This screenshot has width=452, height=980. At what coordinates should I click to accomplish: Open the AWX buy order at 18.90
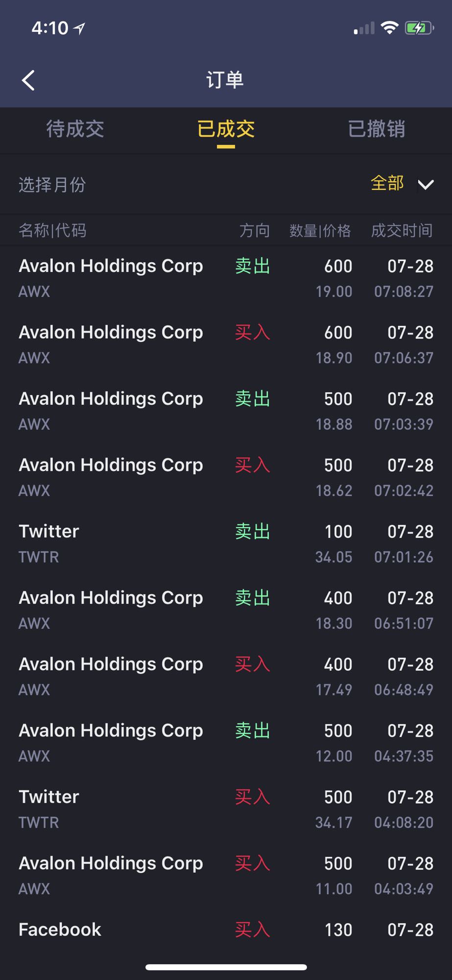tap(226, 344)
